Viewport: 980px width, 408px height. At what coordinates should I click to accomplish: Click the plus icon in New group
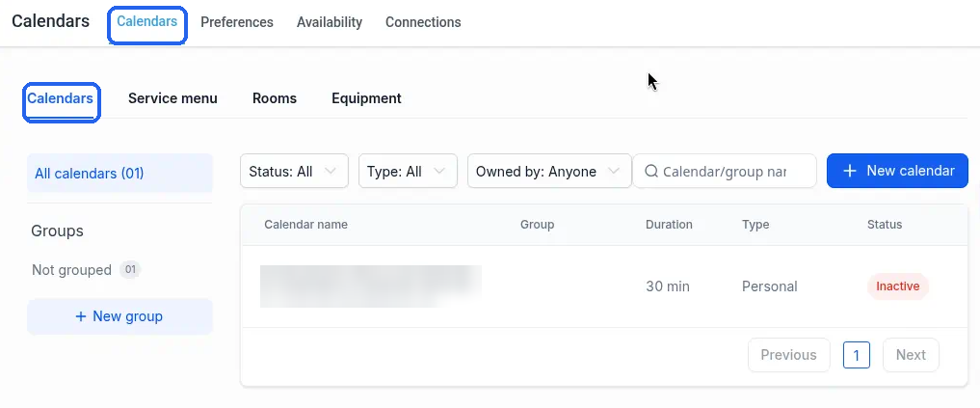pos(81,316)
